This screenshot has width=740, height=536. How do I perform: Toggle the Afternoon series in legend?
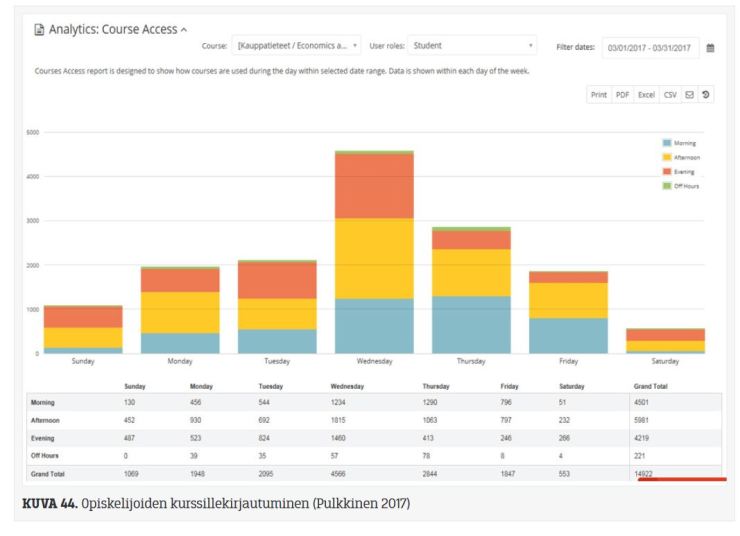683,157
